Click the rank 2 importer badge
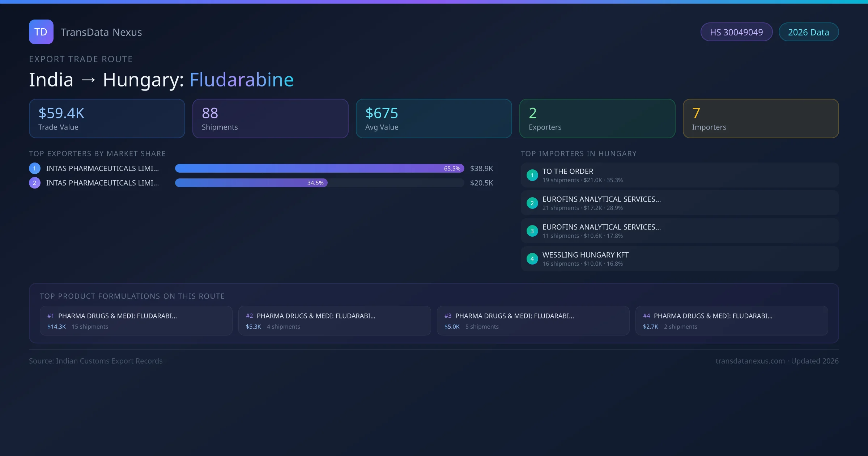The image size is (868, 456). 532,203
